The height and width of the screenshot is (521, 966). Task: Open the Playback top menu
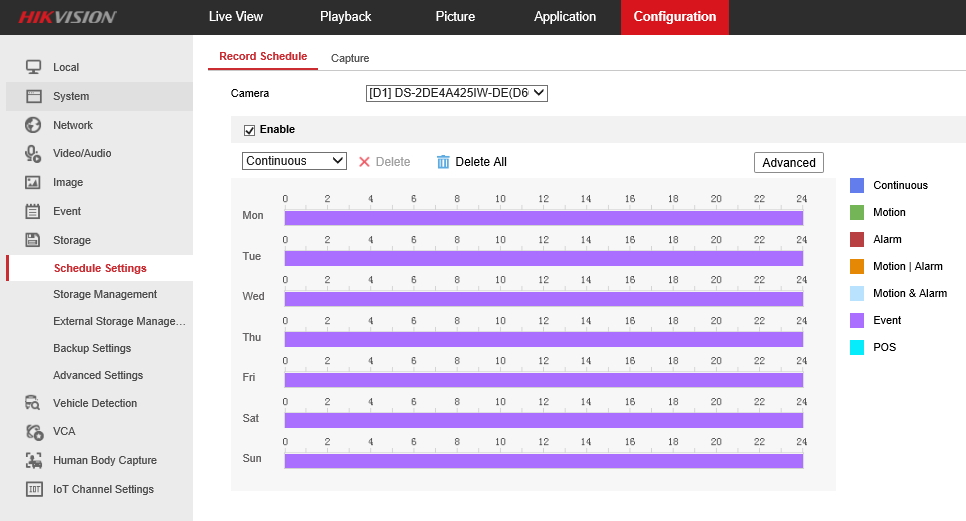click(345, 17)
